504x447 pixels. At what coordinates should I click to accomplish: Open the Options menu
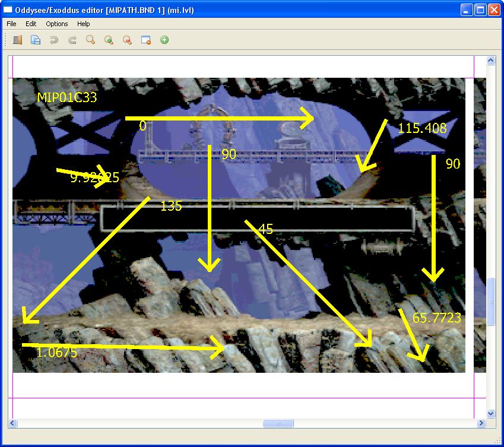point(57,24)
